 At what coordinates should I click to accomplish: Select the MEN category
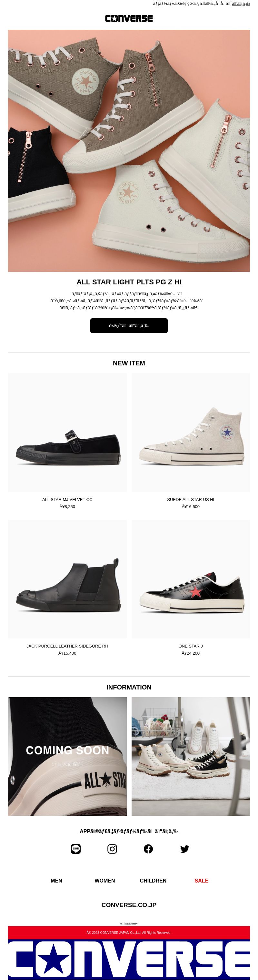pyautogui.click(x=56, y=880)
